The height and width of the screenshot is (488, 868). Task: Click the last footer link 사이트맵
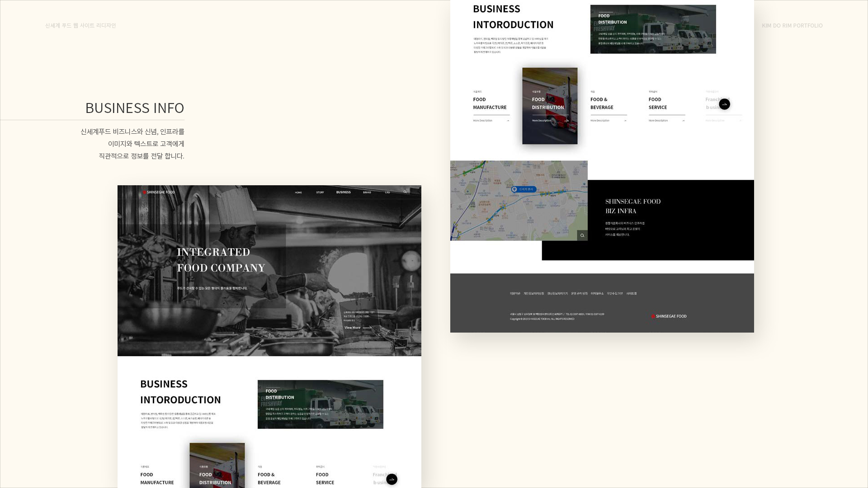[x=632, y=294]
